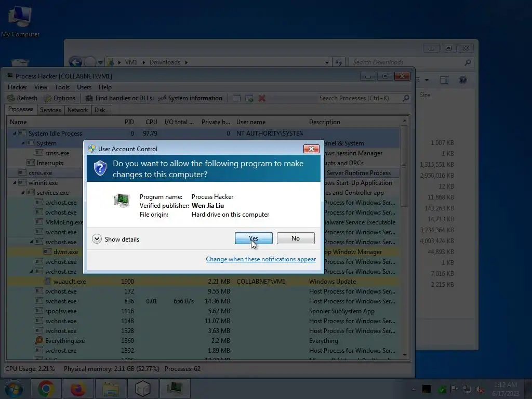Click the search magnifier in Process Hacker
The width and height of the screenshot is (532, 399).
point(406,98)
